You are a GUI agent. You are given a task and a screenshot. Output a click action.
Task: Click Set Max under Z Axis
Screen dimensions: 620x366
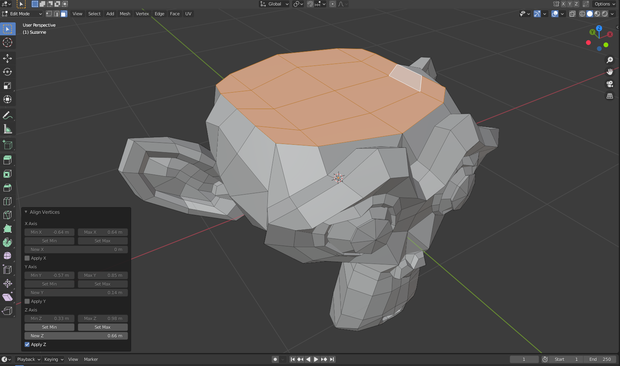pyautogui.click(x=102, y=327)
